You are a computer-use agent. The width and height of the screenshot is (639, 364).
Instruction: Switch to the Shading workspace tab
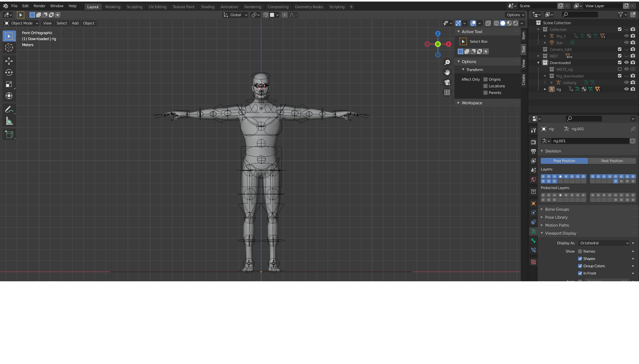coord(208,7)
